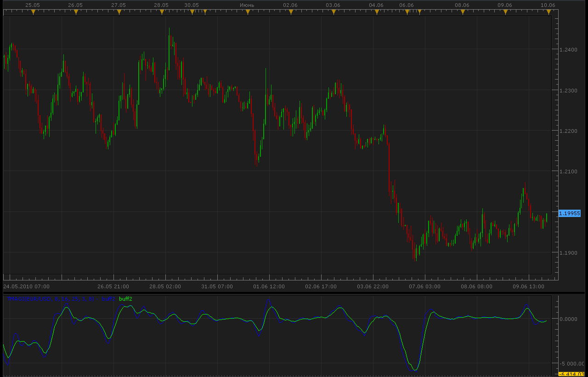Screen dimensions: 588x377
Task: Select the 07.06 03:00 time label
Action: point(424,286)
